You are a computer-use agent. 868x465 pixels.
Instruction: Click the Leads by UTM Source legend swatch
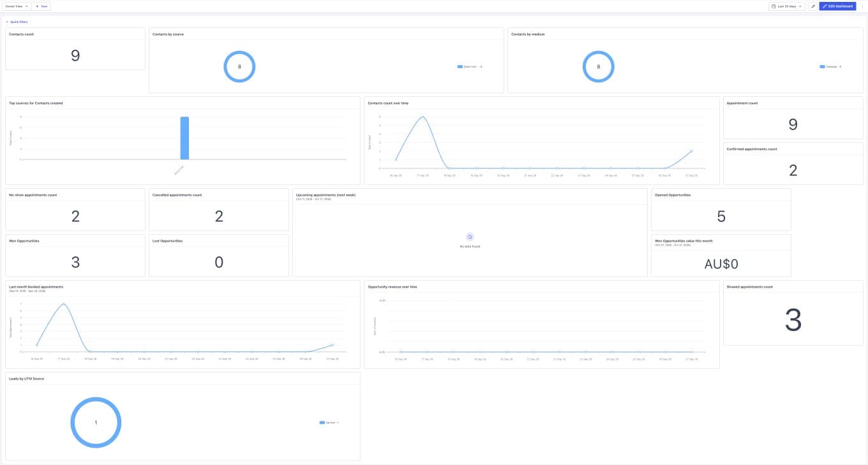322,422
